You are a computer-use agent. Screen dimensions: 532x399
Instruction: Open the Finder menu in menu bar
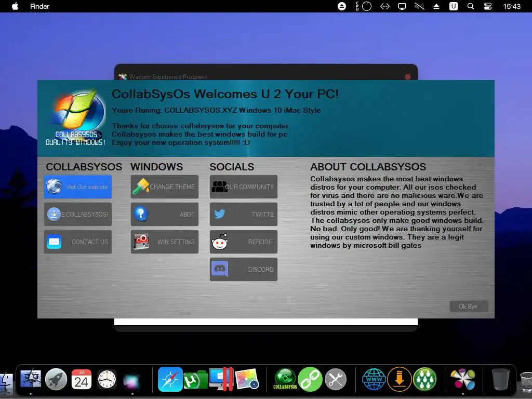(39, 6)
